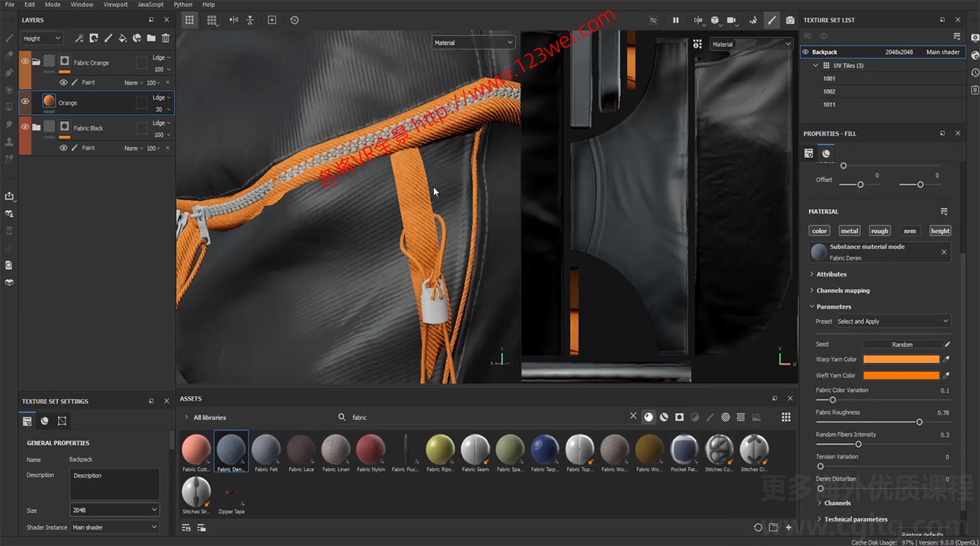Collapse the UV Tiles list

pos(815,65)
